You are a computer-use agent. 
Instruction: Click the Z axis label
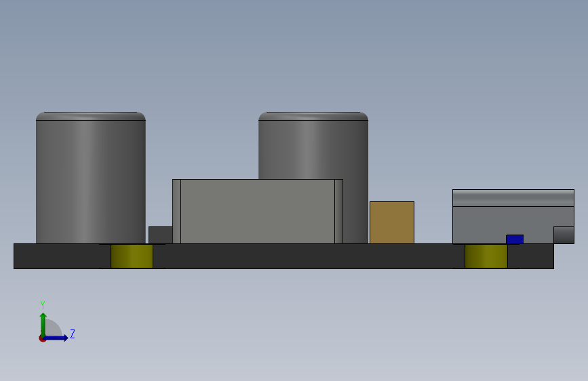(73, 334)
